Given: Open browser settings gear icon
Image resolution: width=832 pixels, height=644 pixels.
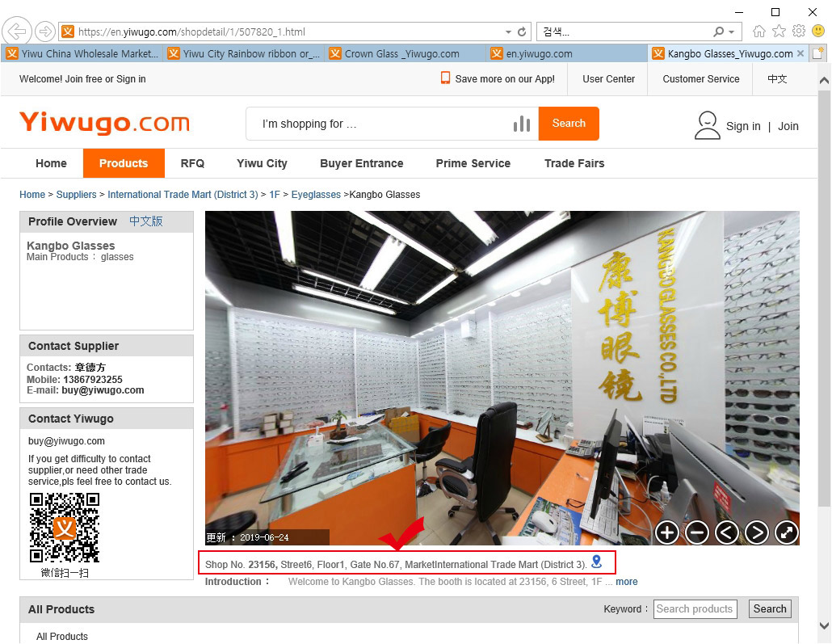Looking at the screenshot, I should tap(799, 31).
